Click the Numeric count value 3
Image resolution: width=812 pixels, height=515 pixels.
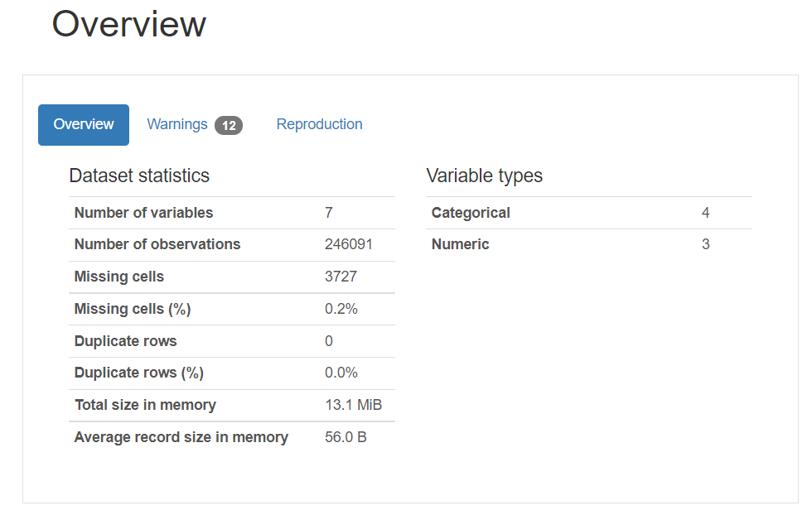pyautogui.click(x=705, y=244)
